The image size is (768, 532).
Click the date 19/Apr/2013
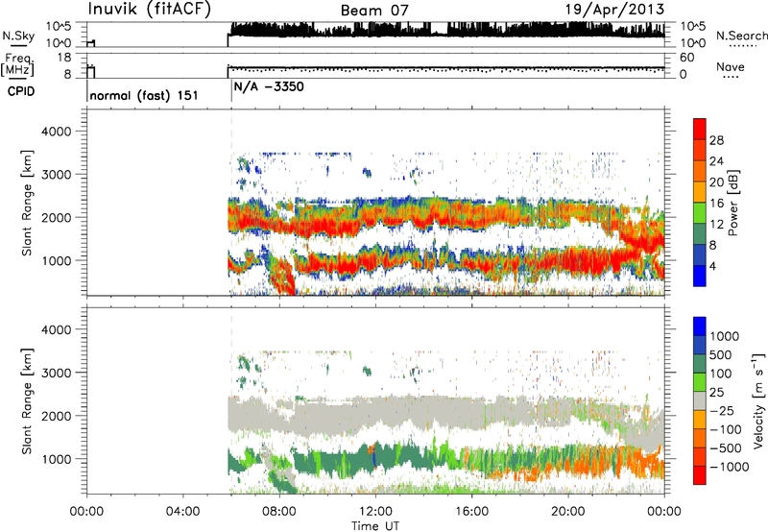click(614, 10)
